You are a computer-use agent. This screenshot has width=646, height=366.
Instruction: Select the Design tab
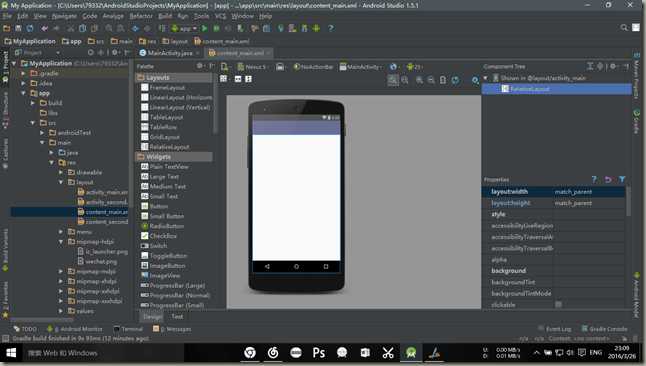click(152, 317)
